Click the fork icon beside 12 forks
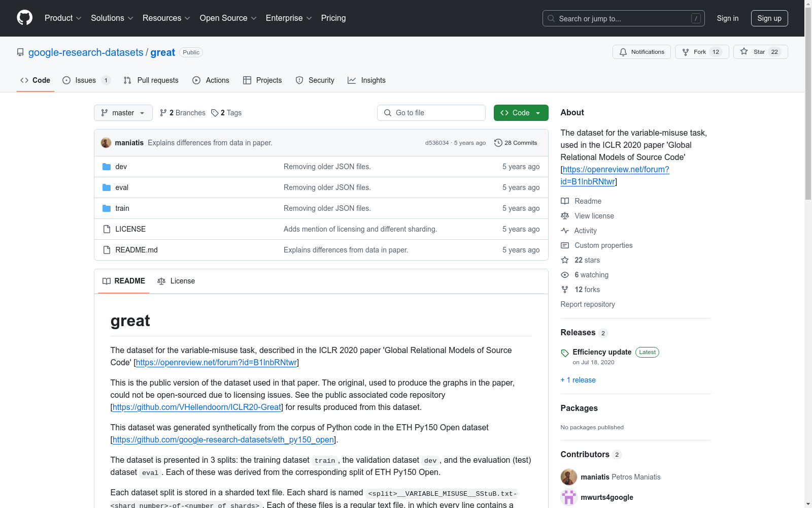The height and width of the screenshot is (508, 812). pos(565,290)
